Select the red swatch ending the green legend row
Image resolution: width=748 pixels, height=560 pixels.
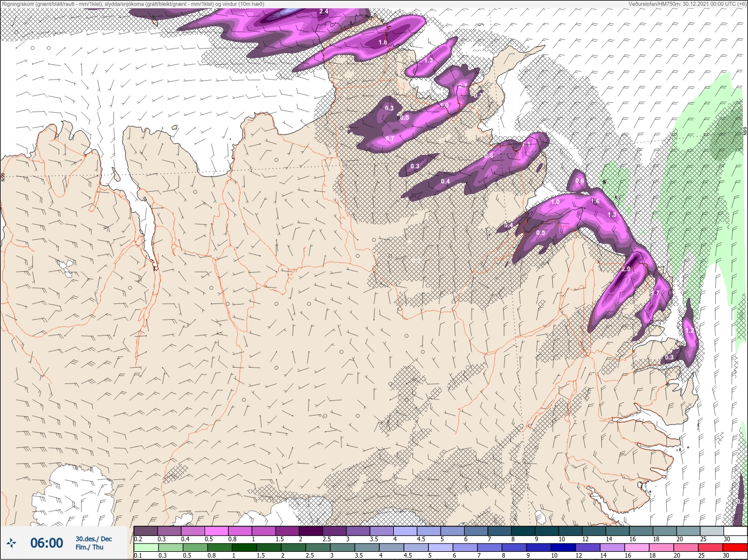tap(735, 548)
